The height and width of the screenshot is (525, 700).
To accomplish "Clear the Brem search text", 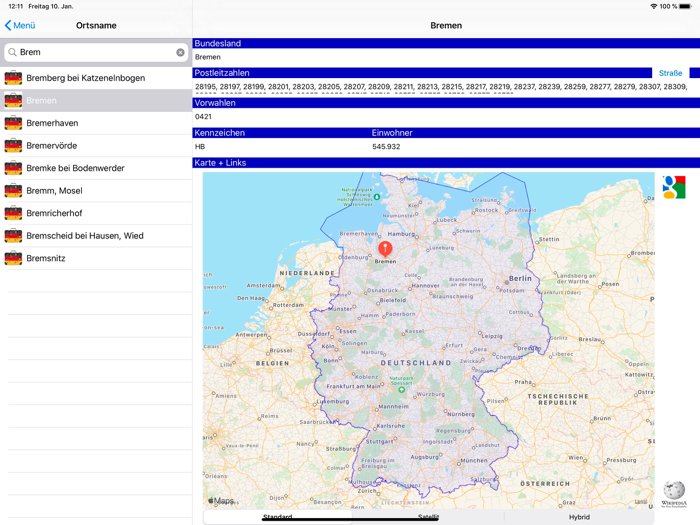I will (x=180, y=52).
